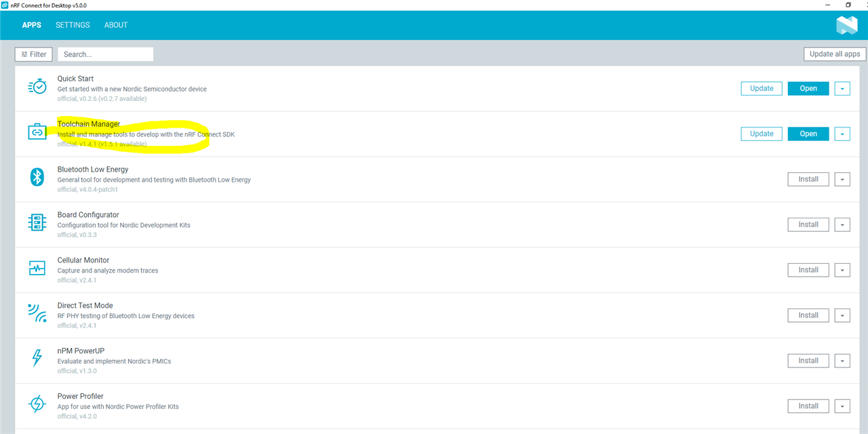Click 'Configuration tool for Nordic Development Kits'

point(124,225)
